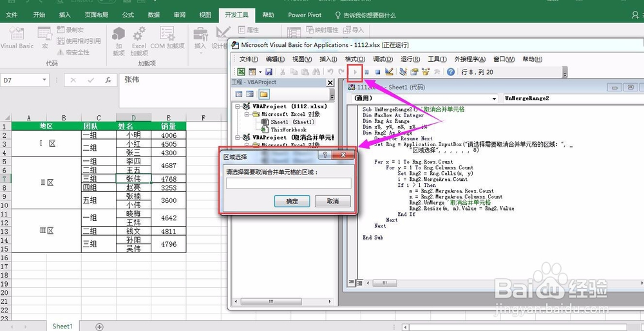
Task: Collapse the VBAProject (1112.xlsx) tree node
Action: [x=238, y=106]
